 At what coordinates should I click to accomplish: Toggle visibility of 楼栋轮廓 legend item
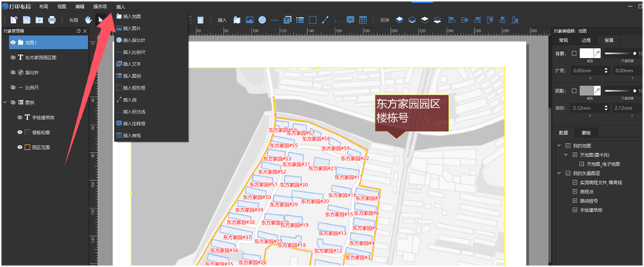pyautogui.click(x=20, y=132)
